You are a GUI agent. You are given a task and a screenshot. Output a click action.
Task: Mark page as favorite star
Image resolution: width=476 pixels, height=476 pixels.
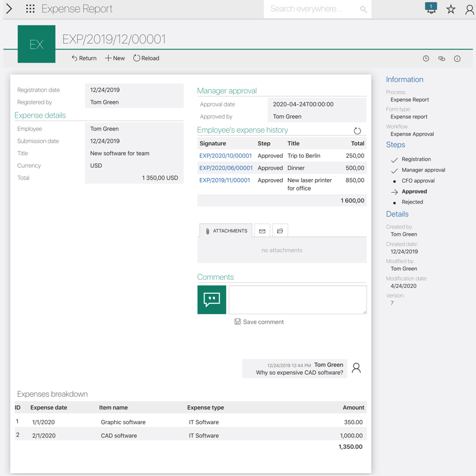451,9
